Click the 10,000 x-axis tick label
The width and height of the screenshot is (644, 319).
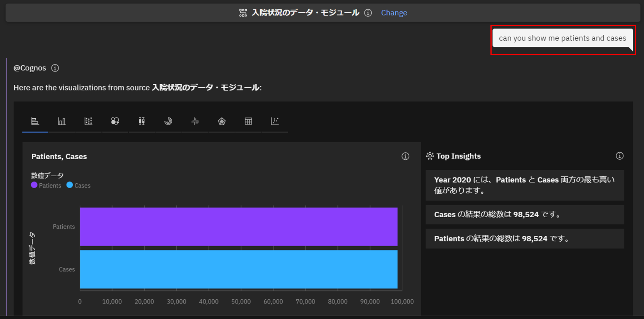pyautogui.click(x=112, y=302)
